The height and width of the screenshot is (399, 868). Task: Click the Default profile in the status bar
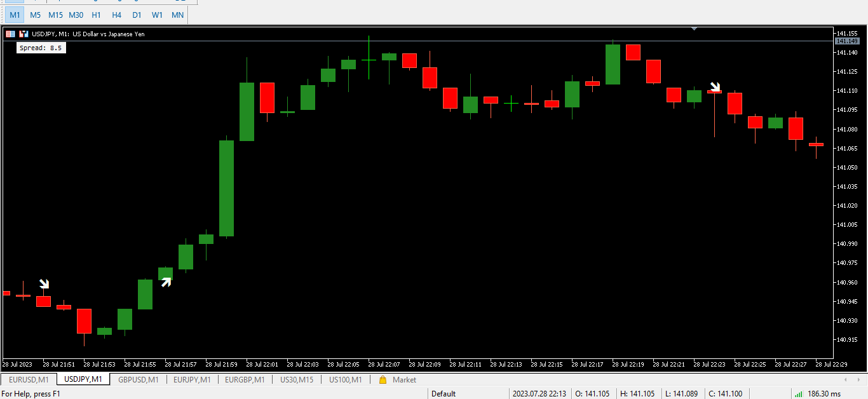(x=442, y=393)
